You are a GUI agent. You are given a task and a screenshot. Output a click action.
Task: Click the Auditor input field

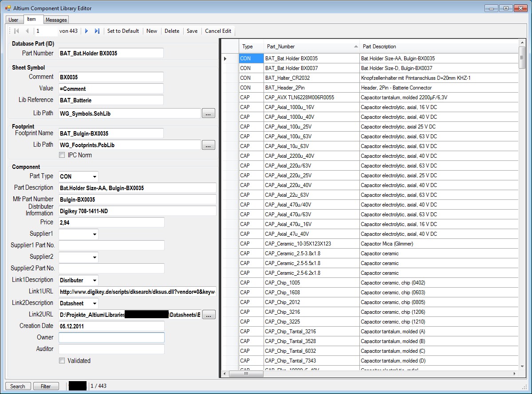pos(111,349)
